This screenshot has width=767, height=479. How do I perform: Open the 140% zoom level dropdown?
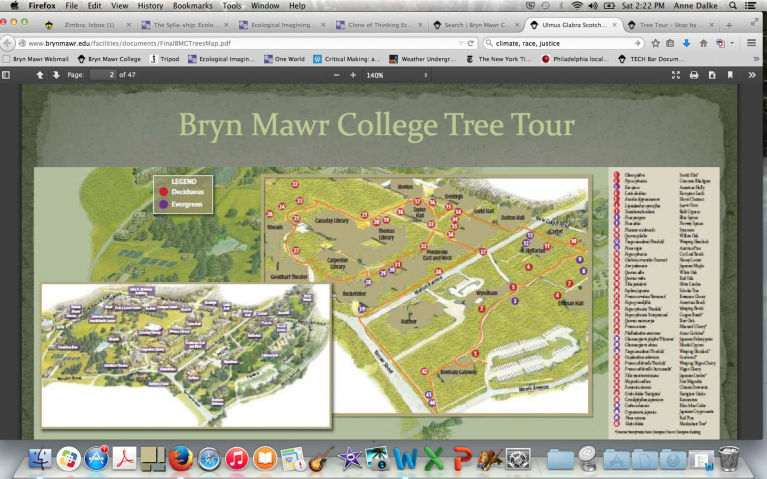(396, 75)
